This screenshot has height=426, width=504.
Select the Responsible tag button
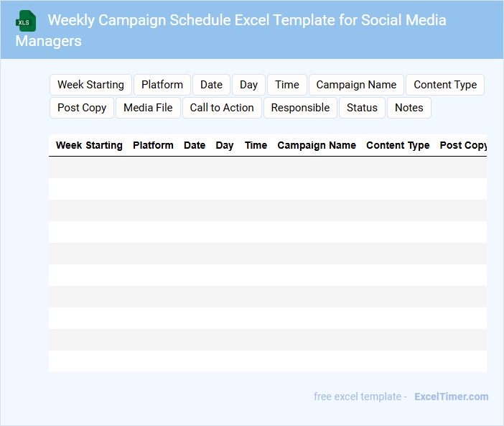[300, 108]
